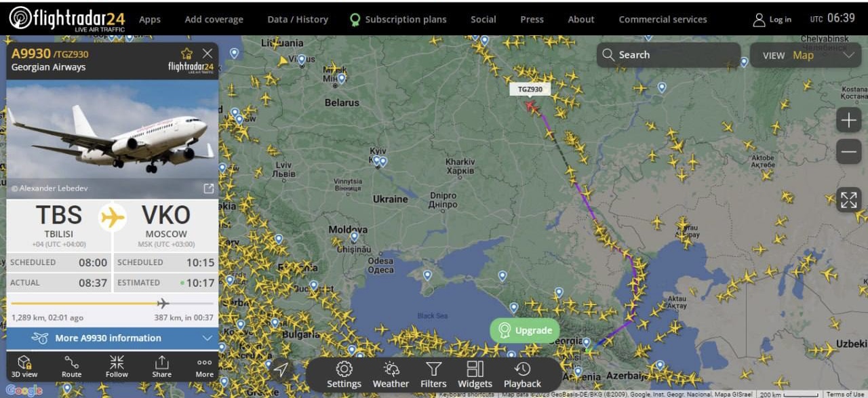
Task: Open Weather map layers
Action: 391,374
